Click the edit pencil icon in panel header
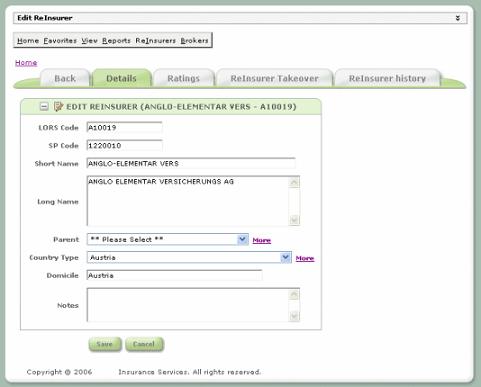This screenshot has width=481, height=387. 58,107
